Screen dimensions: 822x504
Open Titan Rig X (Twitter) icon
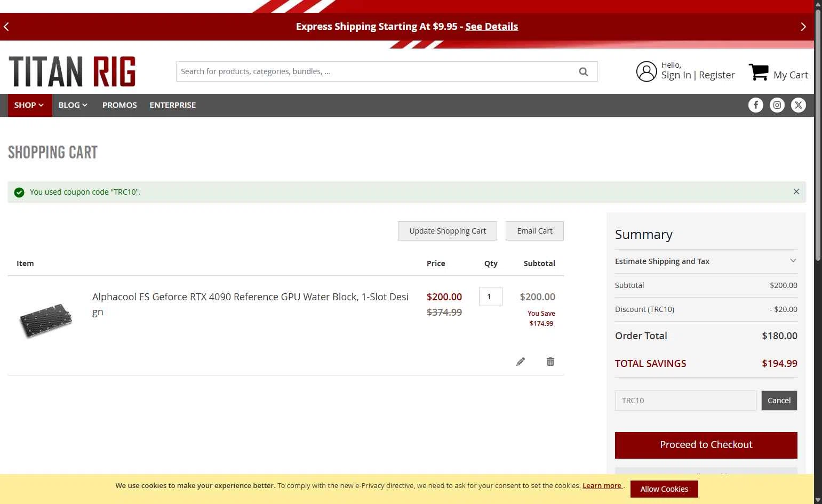(x=798, y=105)
